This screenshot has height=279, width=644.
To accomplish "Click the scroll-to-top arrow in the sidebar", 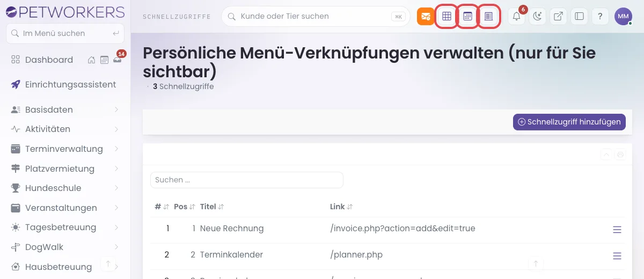I will tap(108, 263).
